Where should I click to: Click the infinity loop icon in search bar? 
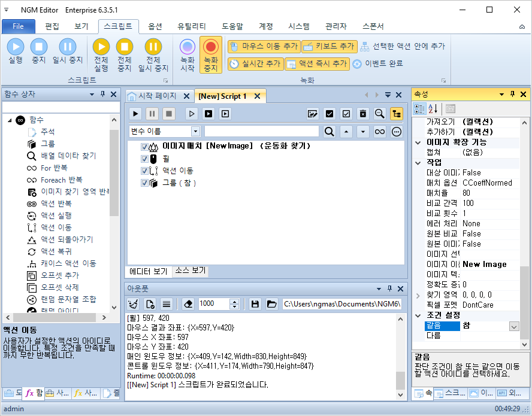point(380,132)
